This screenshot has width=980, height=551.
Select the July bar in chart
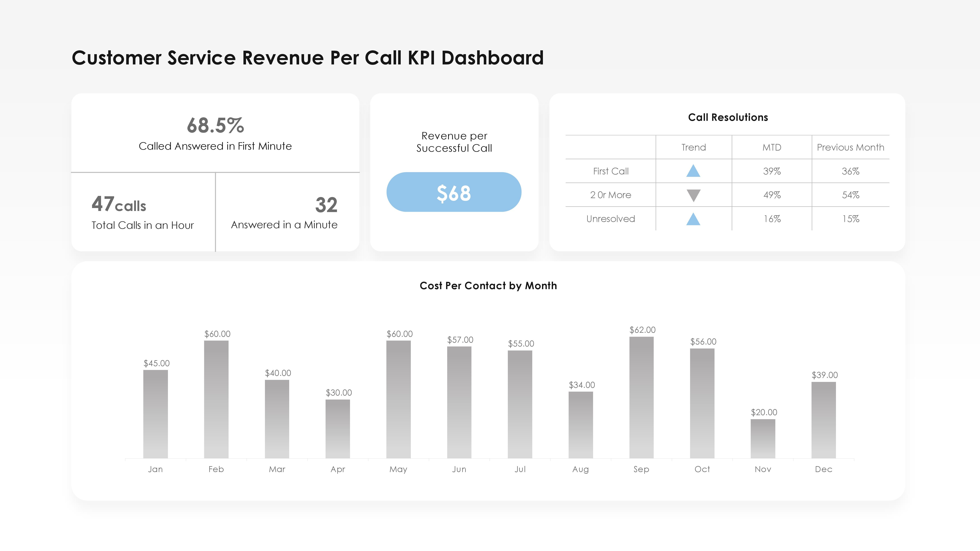tap(520, 404)
